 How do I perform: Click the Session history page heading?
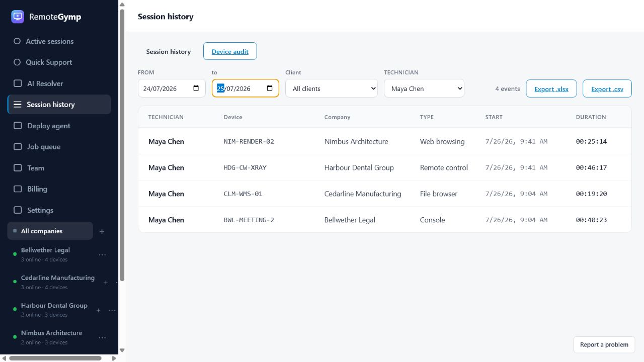tap(166, 17)
